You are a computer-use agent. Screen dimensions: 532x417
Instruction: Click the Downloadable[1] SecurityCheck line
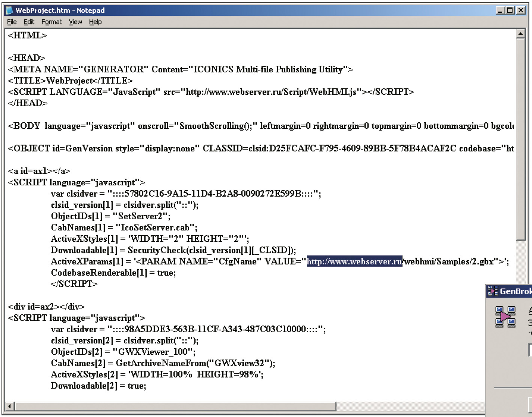(x=174, y=250)
